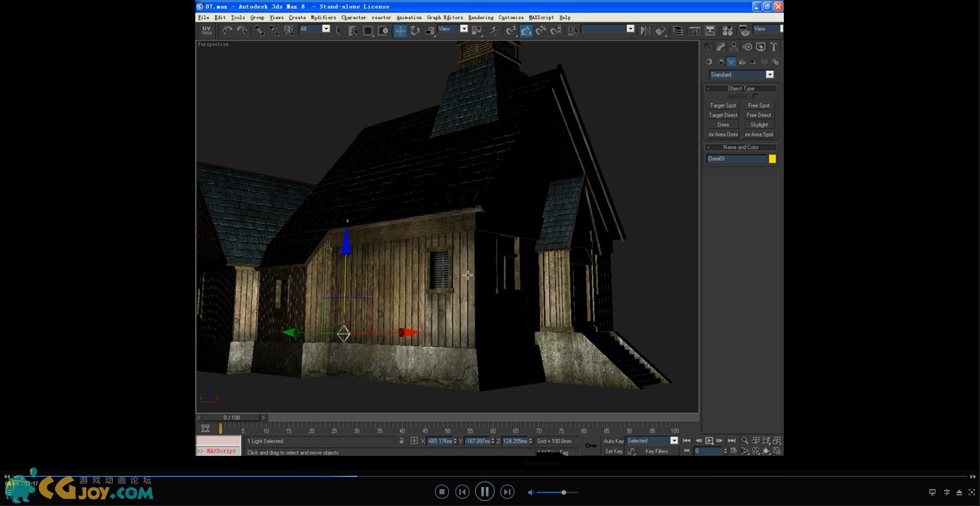
Task: Open the Customize menu
Action: point(511,17)
